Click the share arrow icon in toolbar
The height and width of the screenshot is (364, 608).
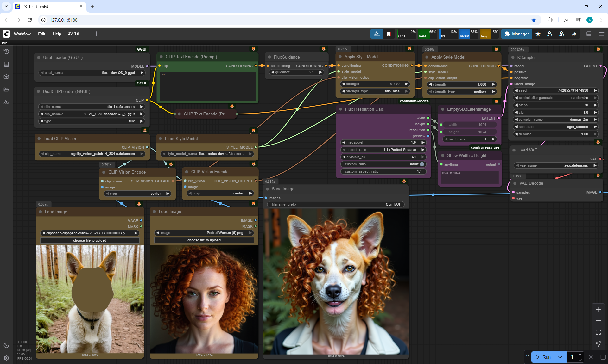(574, 34)
